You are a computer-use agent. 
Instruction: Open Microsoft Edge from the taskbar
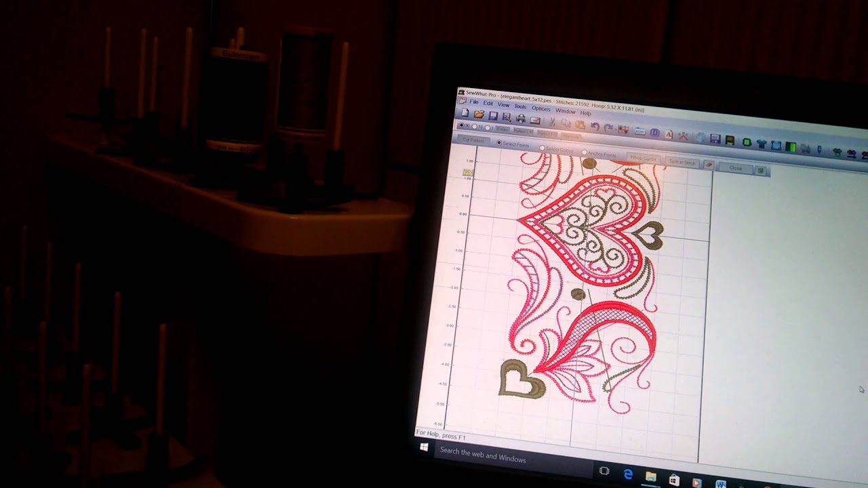(628, 474)
